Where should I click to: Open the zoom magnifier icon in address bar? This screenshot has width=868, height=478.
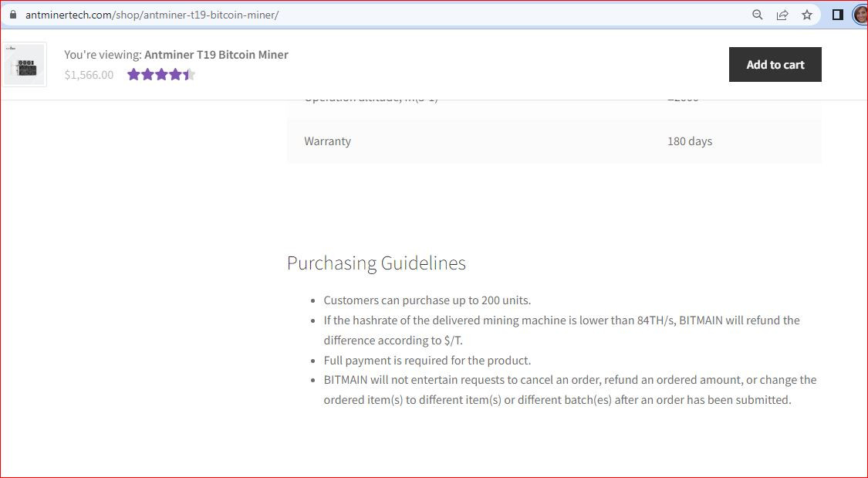(x=758, y=15)
